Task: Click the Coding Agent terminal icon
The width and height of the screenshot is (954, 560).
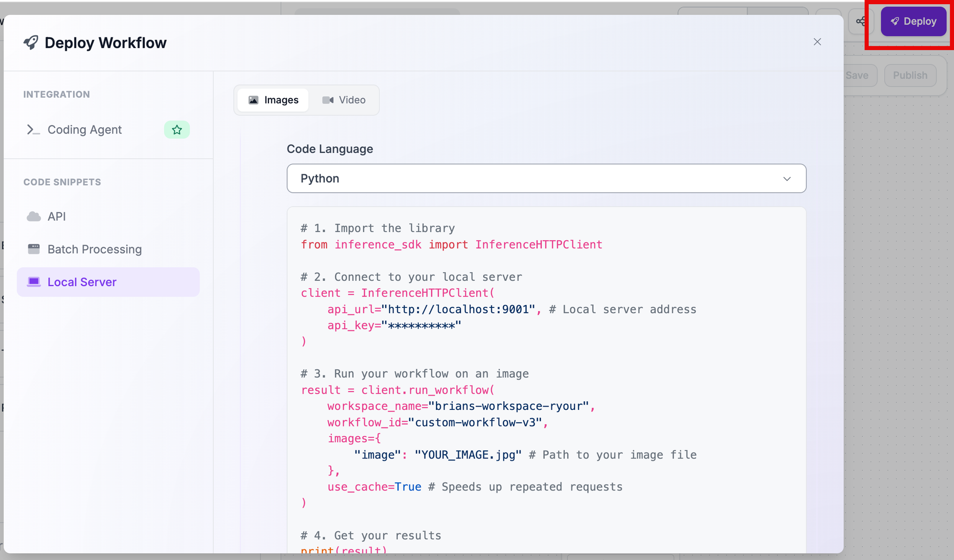Action: coord(33,130)
